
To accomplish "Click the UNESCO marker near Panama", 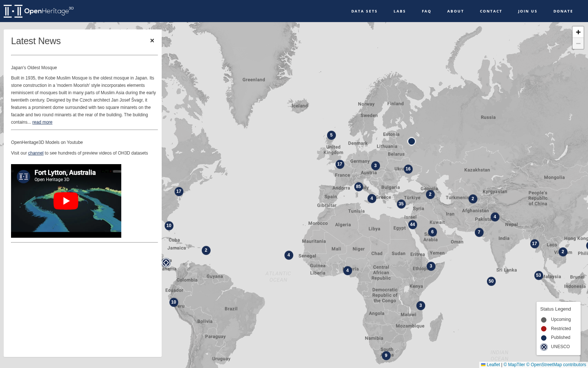I will pos(166,262).
